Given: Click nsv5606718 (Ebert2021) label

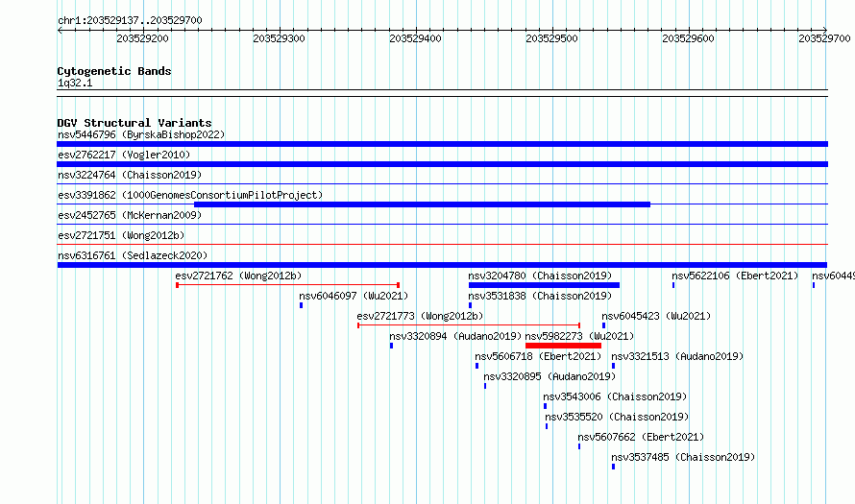Looking at the screenshot, I should coord(538,356).
